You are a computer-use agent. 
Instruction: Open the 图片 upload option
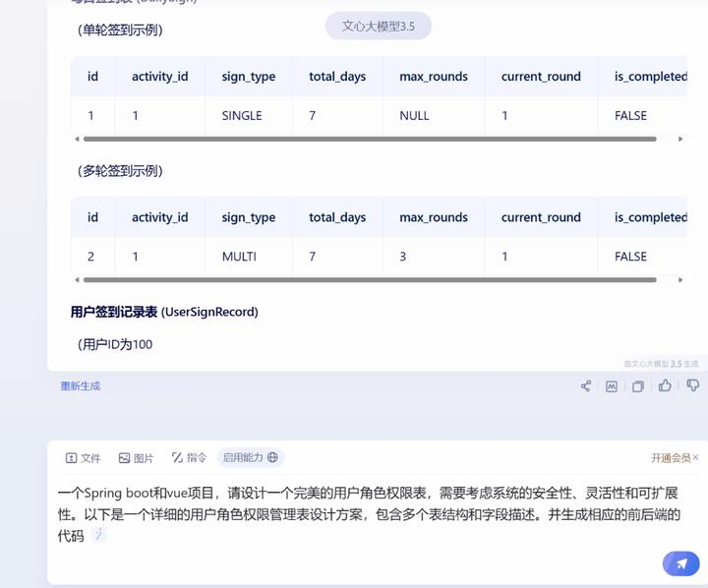pos(136,458)
